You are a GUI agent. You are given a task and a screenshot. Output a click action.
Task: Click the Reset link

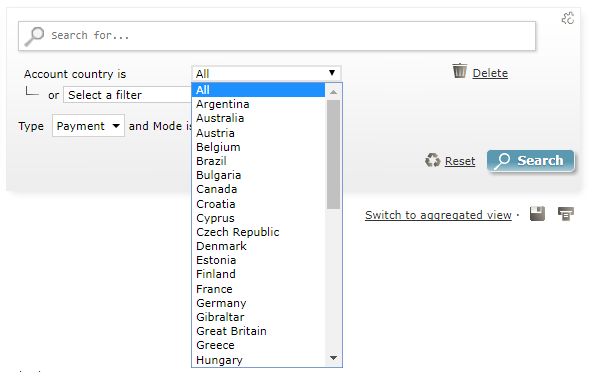[460, 161]
